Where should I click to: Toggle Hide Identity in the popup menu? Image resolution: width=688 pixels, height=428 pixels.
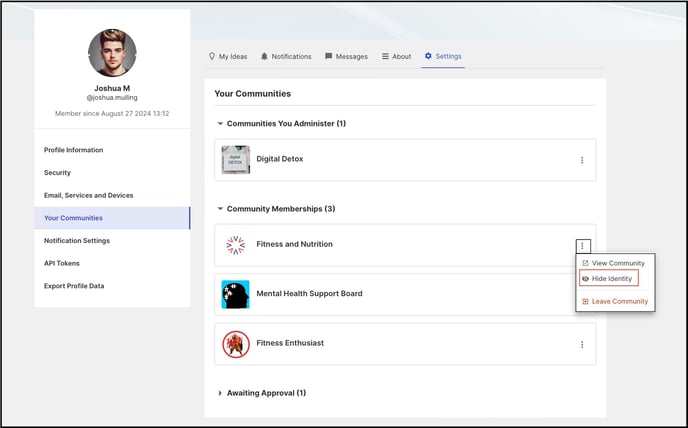[609, 278]
